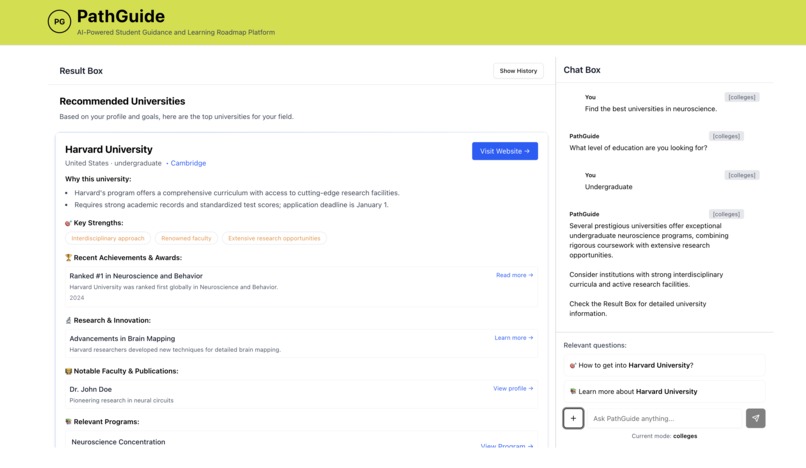The height and width of the screenshot is (468, 806).
Task: Click Current mode colleges label
Action: tap(664, 436)
